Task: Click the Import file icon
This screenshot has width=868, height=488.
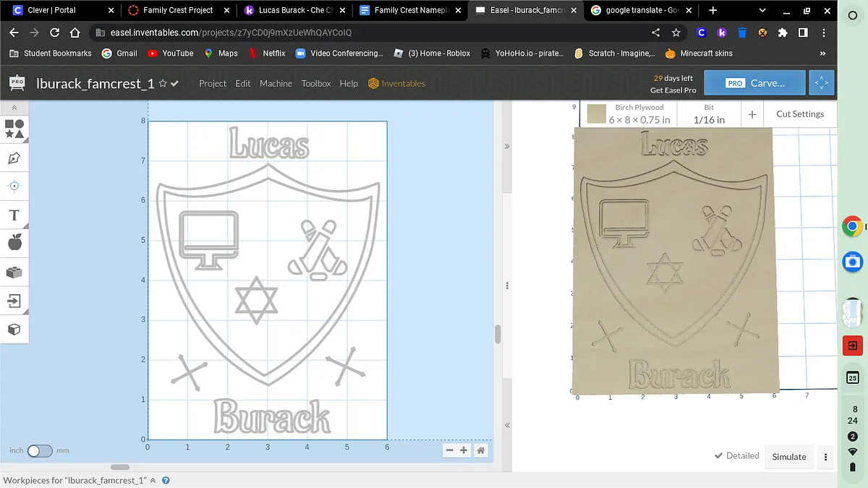Action: (14, 301)
